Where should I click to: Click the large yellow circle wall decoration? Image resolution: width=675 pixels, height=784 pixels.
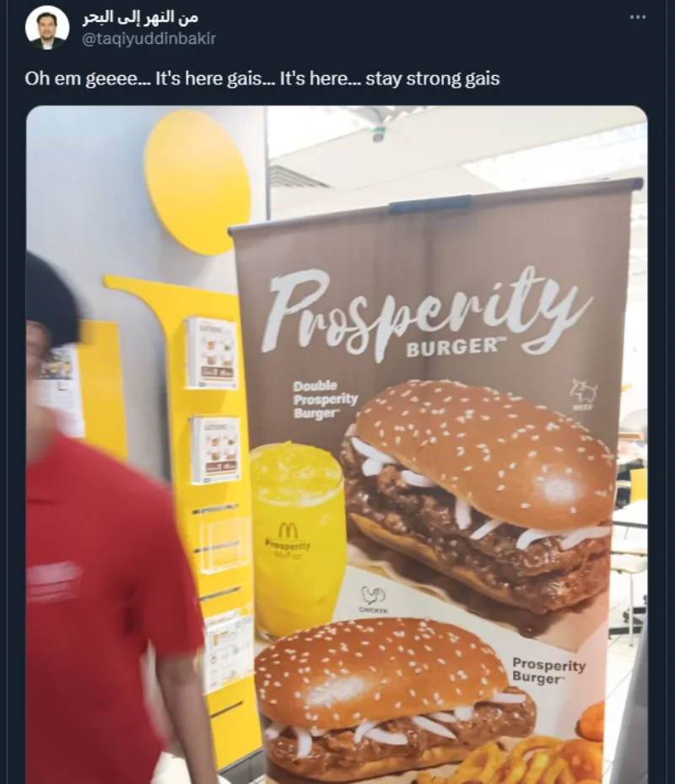(197, 181)
